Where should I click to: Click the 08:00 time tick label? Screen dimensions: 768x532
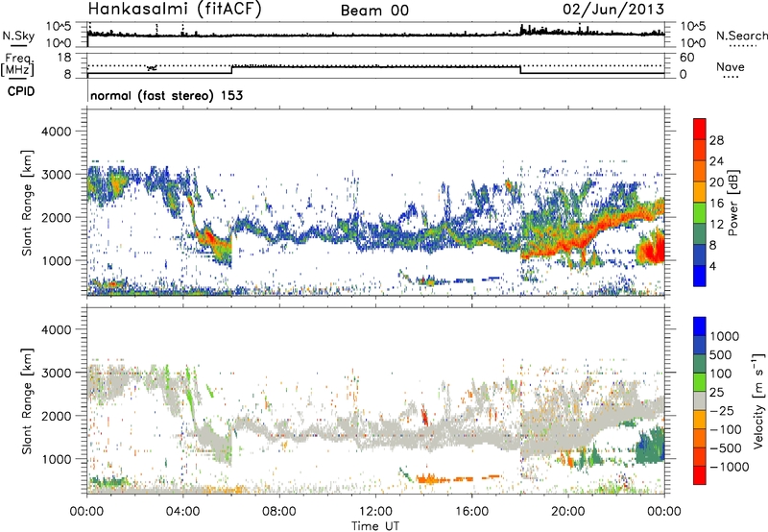click(278, 512)
